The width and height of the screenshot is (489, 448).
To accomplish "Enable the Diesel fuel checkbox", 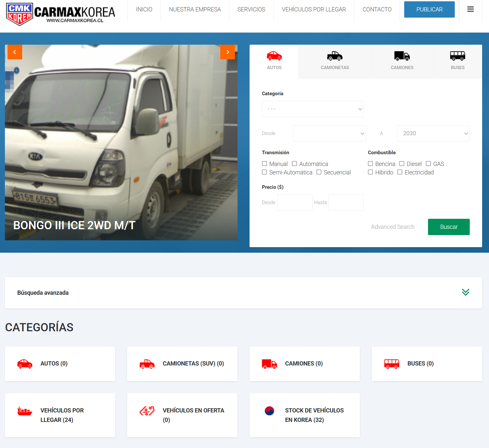I will 402,164.
